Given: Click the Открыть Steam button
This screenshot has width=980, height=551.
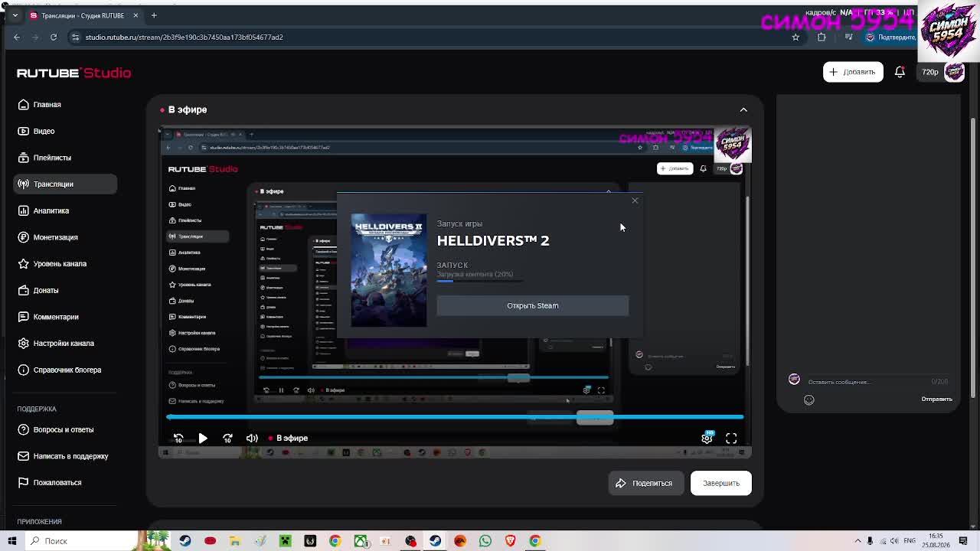Looking at the screenshot, I should [x=533, y=305].
